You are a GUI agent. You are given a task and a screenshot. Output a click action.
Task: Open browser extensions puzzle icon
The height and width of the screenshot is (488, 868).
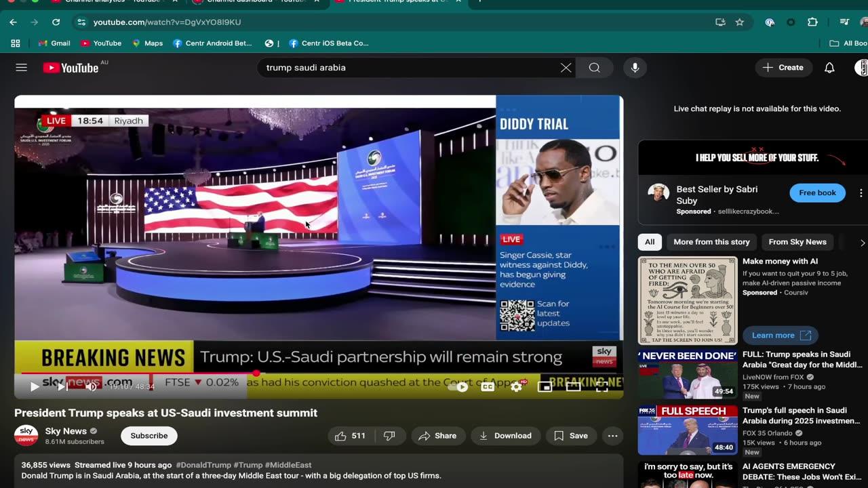coord(812,22)
